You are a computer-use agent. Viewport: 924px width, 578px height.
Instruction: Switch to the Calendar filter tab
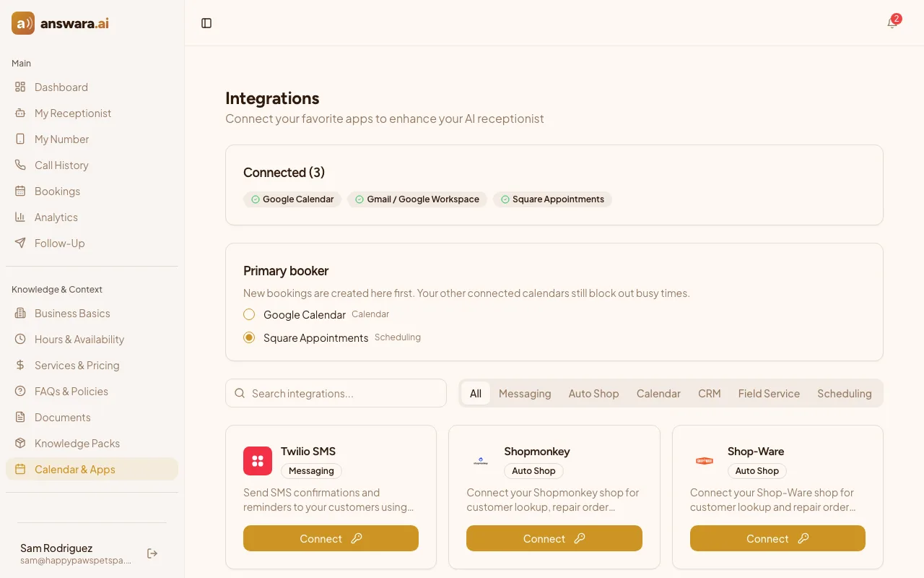(x=658, y=393)
